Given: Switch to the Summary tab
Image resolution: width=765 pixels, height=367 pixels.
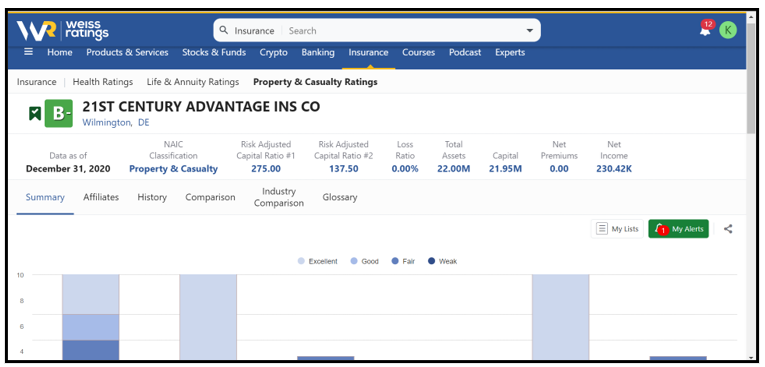Looking at the screenshot, I should pos(45,197).
